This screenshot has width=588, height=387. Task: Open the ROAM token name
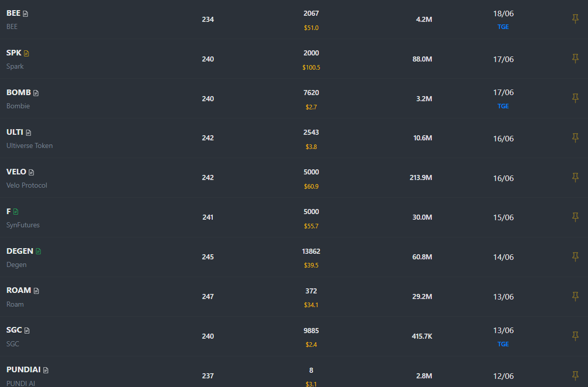(19, 290)
